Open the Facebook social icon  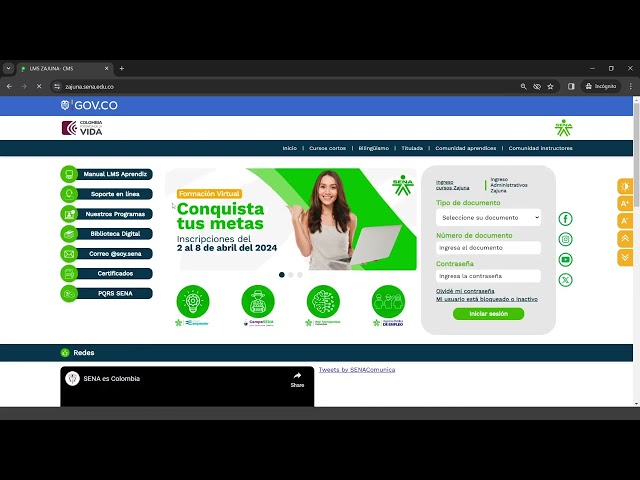[565, 219]
